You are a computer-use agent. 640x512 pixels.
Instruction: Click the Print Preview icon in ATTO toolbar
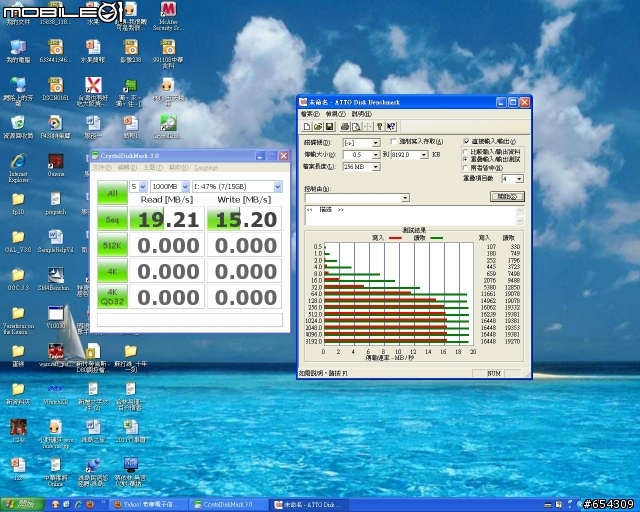354,126
